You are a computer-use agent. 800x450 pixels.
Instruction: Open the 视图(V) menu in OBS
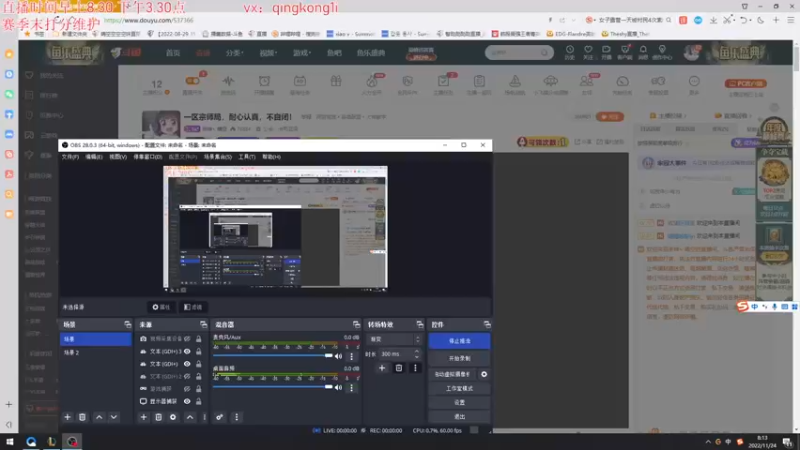[x=118, y=157]
